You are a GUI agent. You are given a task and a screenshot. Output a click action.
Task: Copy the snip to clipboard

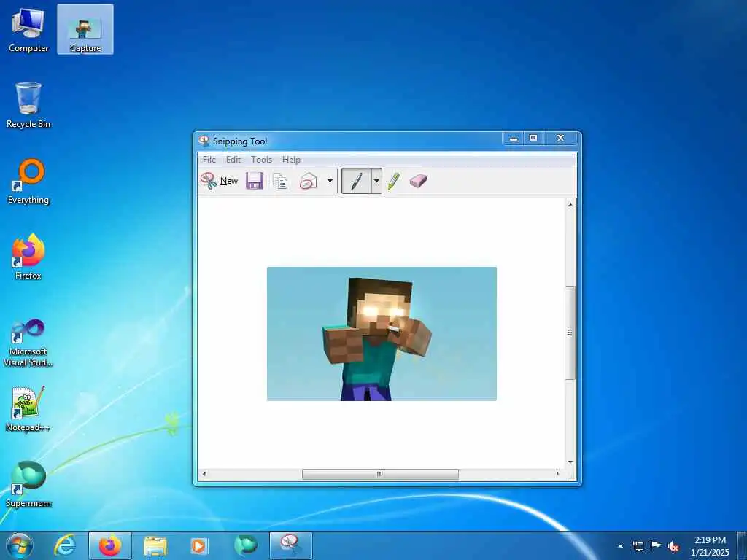(280, 181)
